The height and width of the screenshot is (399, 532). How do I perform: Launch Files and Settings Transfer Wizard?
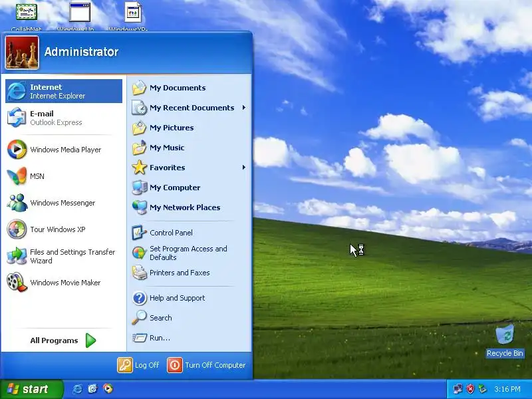(x=64, y=256)
